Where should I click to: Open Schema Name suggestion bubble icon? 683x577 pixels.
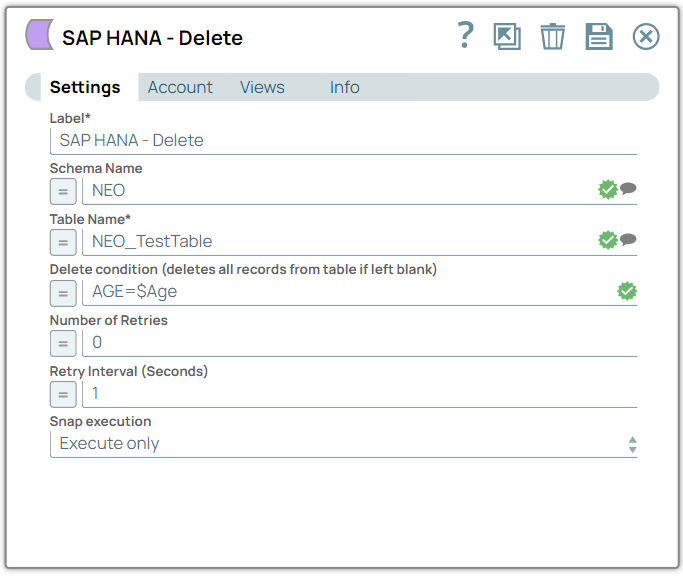tap(628, 189)
